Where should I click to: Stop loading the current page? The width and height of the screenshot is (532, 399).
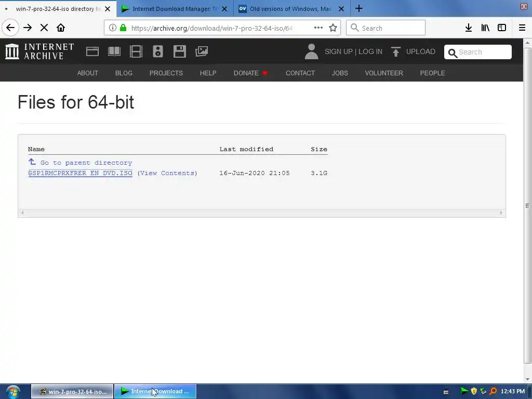click(x=44, y=28)
